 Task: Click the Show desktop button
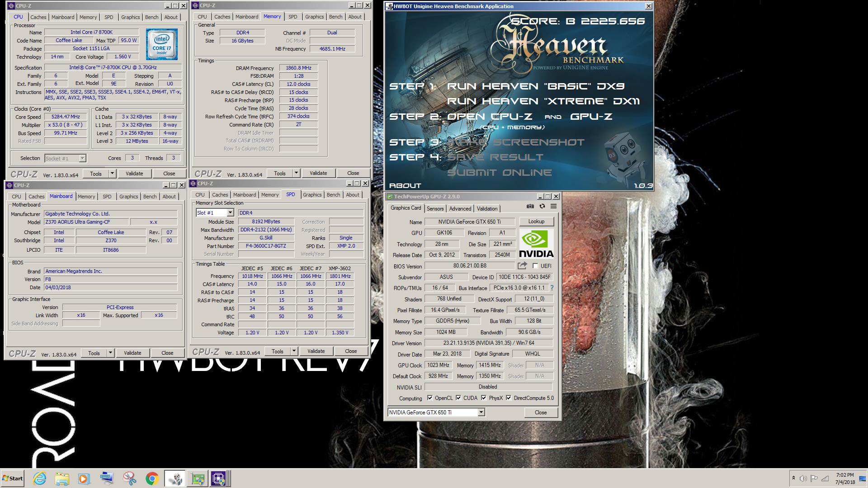(863, 479)
